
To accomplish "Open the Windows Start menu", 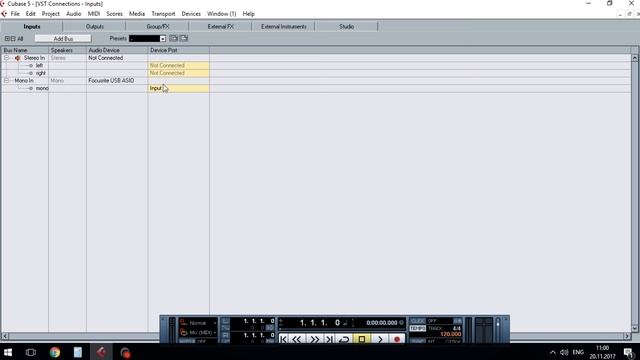I will coord(8,352).
